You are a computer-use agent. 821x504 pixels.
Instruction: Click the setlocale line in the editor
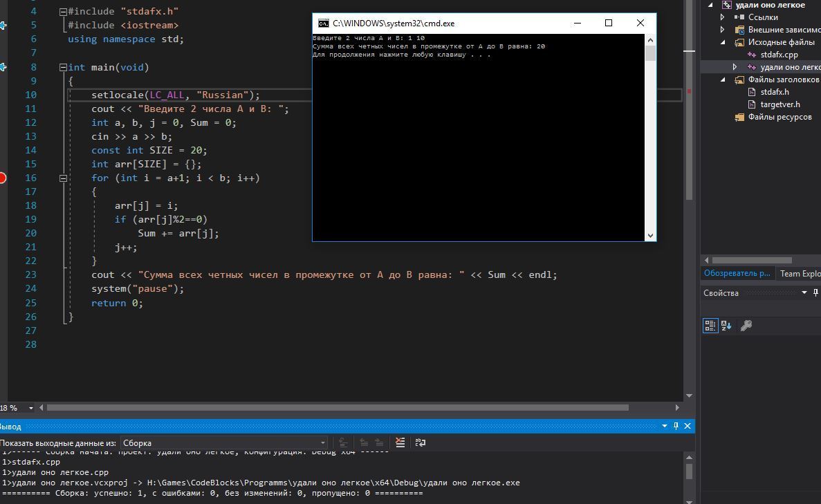(176, 95)
